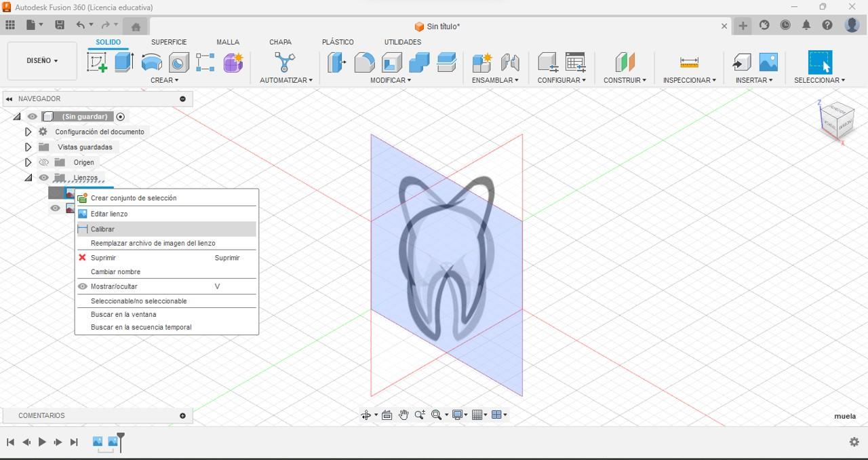Screen dimensions: 868x460
Task: Choose Editar lienzo in context menu
Action: click(x=167, y=214)
